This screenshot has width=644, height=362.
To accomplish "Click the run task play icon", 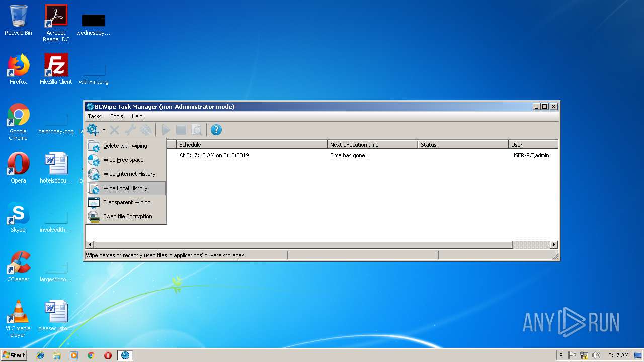I will click(166, 130).
